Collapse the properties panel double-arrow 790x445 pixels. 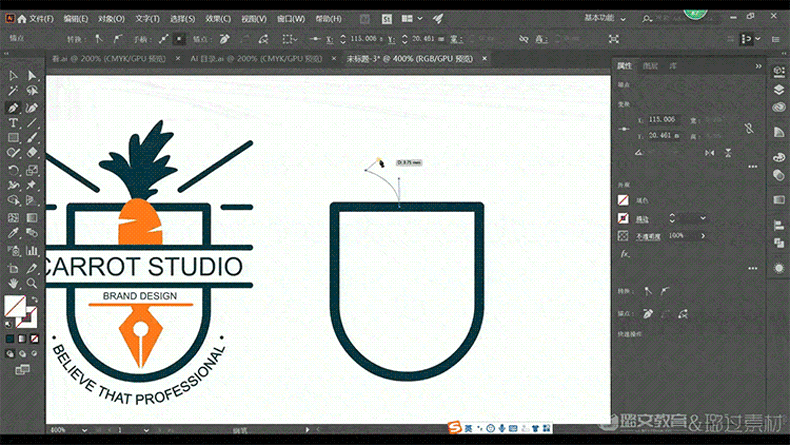[x=758, y=66]
